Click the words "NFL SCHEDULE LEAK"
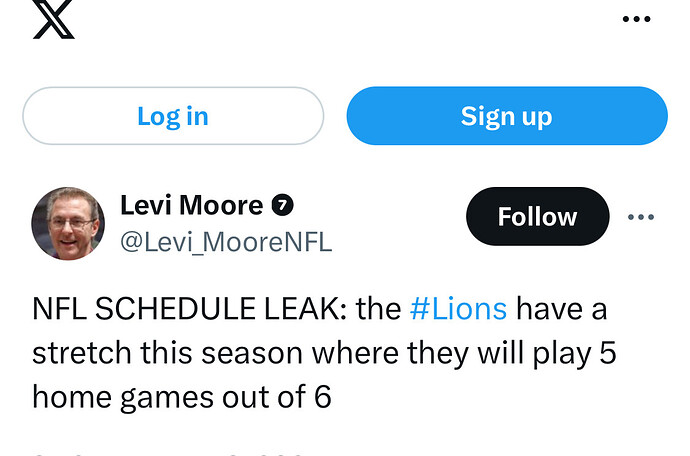The image size is (690, 456). [186, 309]
